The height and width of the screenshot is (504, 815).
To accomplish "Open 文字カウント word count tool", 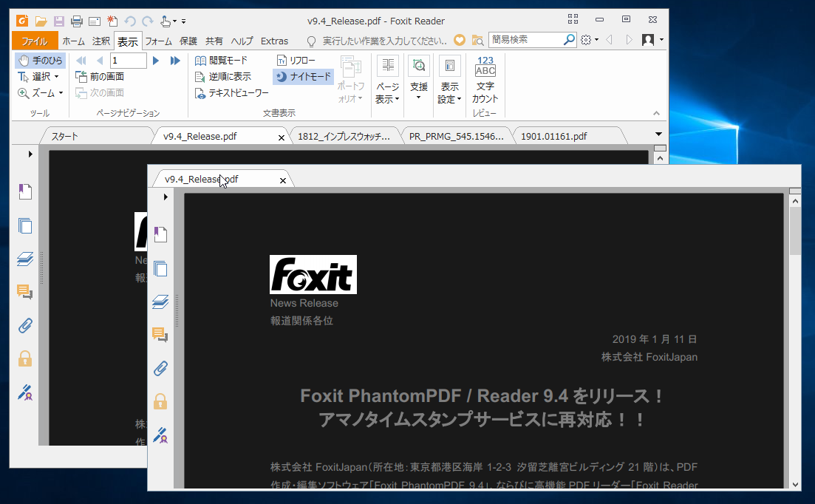I will pyautogui.click(x=485, y=80).
